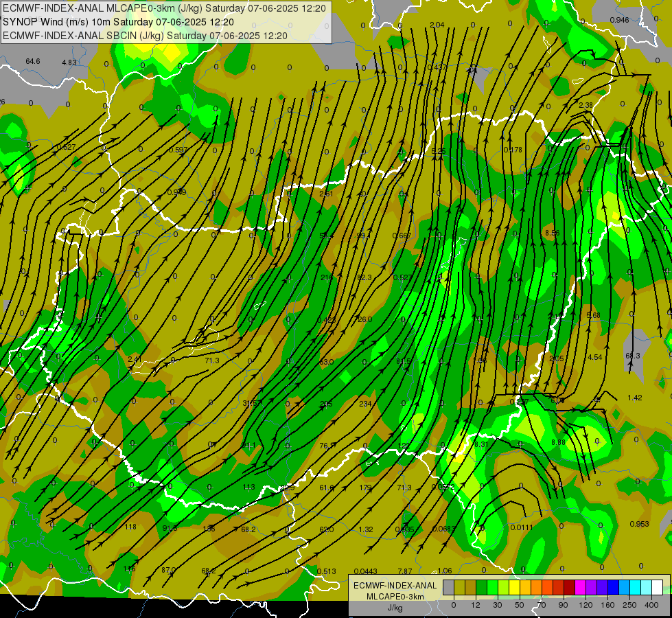The width and height of the screenshot is (672, 618).
Task: Click the map value 4.54
Action: (x=595, y=357)
